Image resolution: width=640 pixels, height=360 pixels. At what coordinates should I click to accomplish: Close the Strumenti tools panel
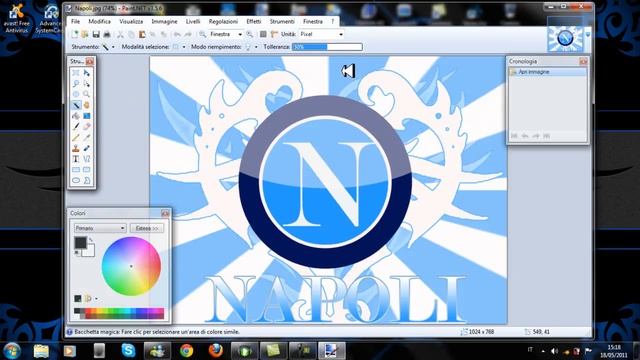(x=90, y=61)
